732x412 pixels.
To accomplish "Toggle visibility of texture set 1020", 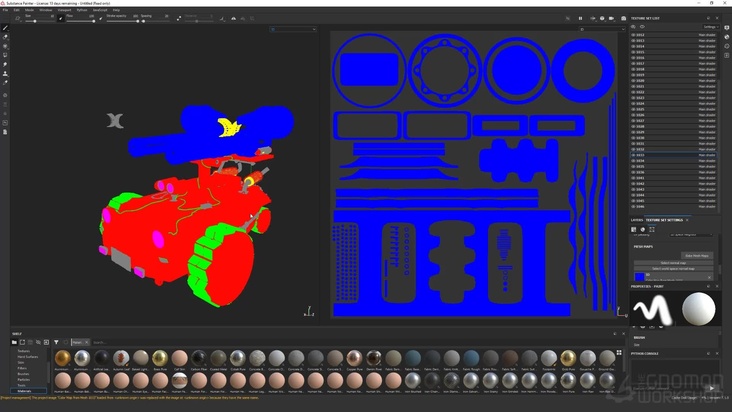I will pyautogui.click(x=633, y=80).
